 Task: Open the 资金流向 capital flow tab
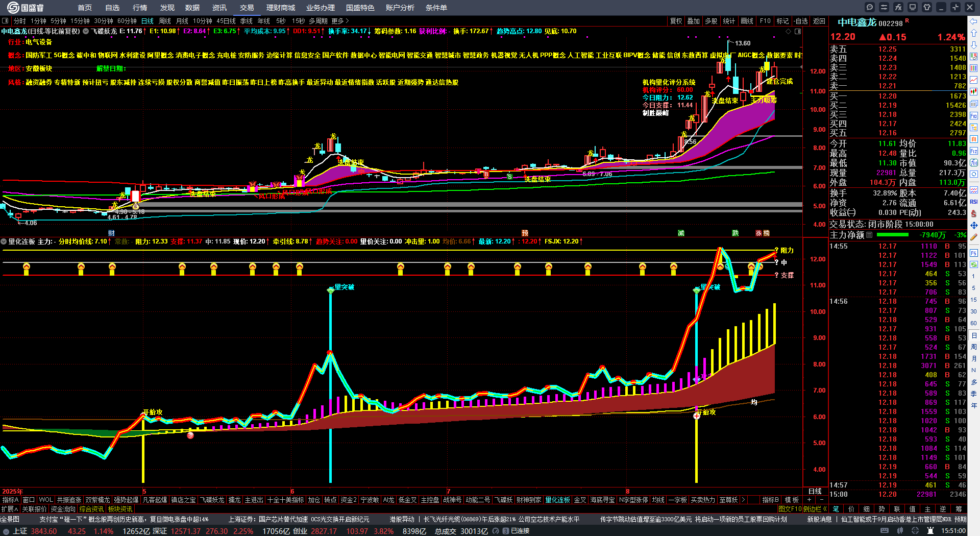63,509
